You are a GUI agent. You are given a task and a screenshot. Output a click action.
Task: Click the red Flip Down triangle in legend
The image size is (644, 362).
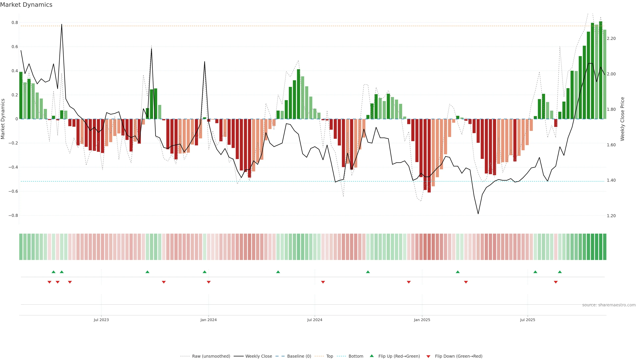(428, 356)
